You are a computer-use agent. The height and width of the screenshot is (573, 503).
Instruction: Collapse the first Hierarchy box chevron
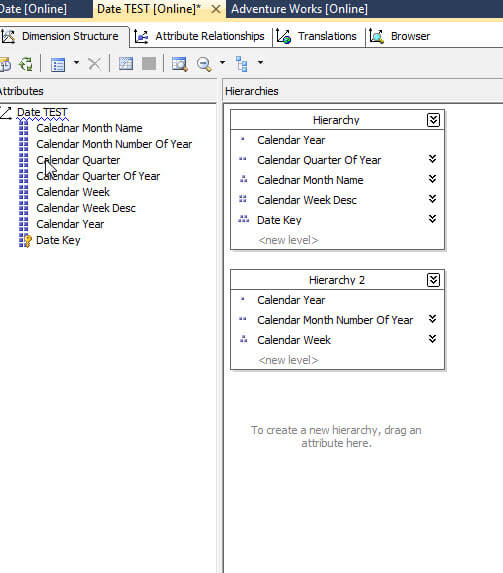click(433, 120)
